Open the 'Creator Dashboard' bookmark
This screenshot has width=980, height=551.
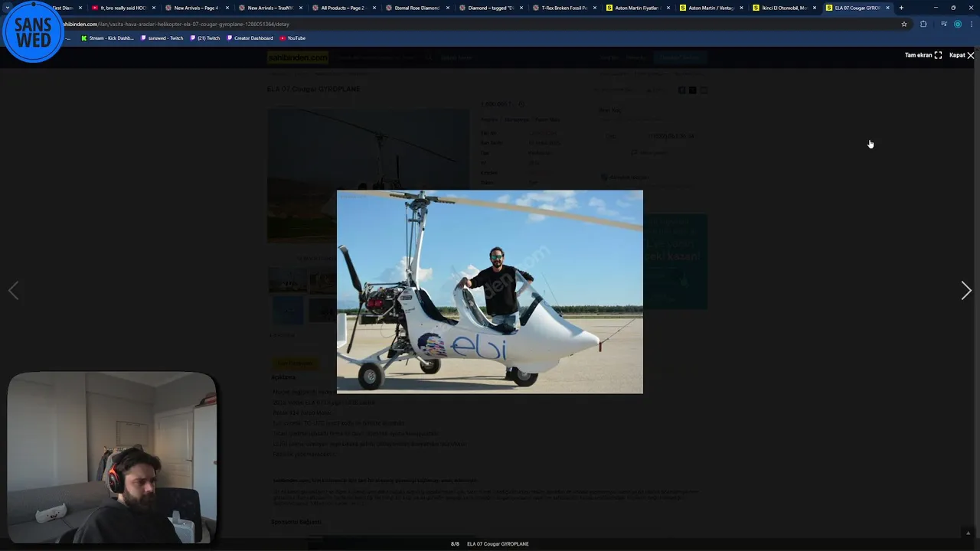point(250,37)
